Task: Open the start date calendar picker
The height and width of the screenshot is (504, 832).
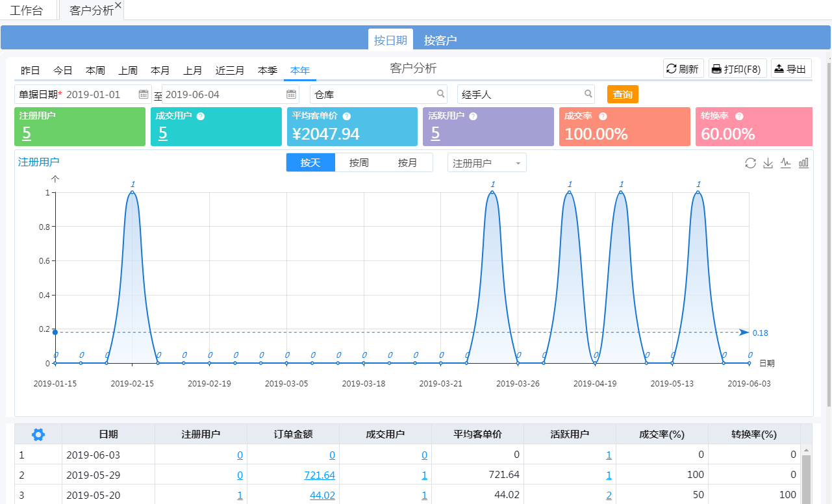Action: (144, 94)
